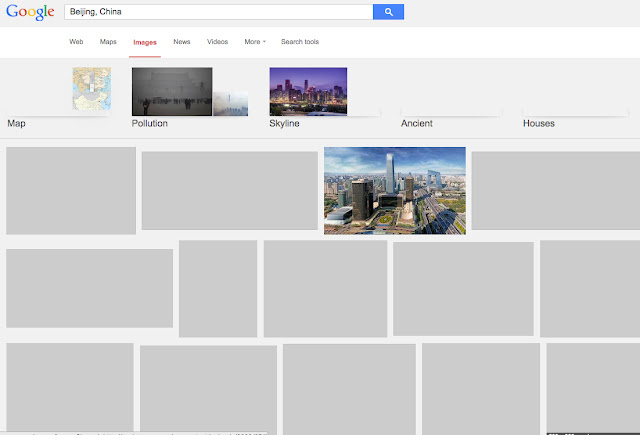Open the News tab

pyautogui.click(x=182, y=42)
